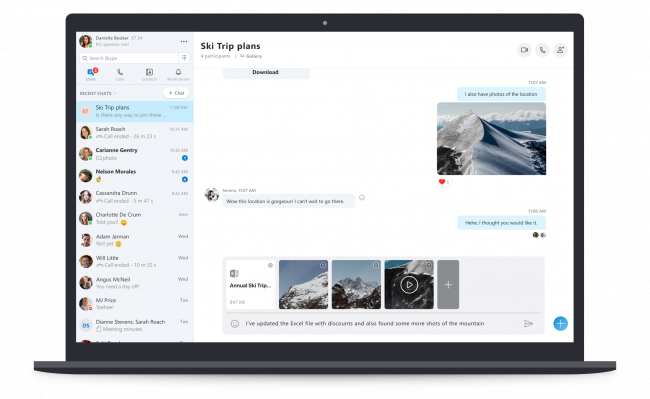Screen dimensions: 650x399
Task: Open the emoji picker in message box
Action: pyautogui.click(x=235, y=324)
